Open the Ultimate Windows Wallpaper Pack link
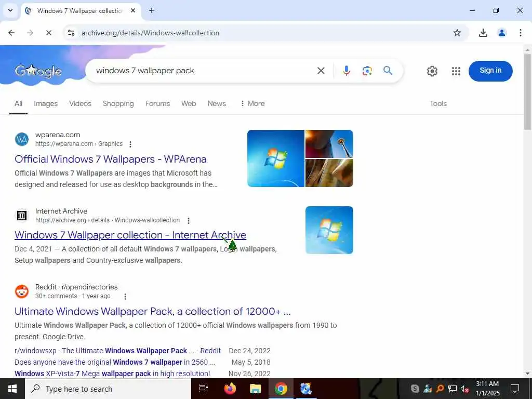 [153, 312]
